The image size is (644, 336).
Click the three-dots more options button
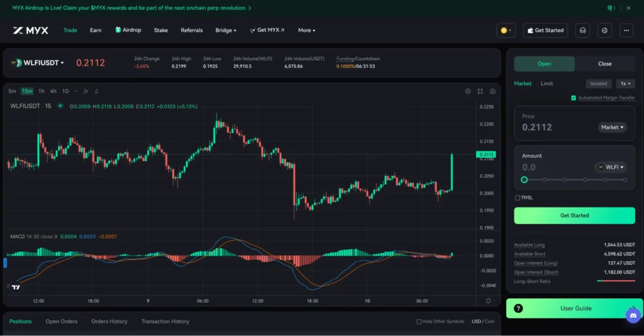pos(625,30)
